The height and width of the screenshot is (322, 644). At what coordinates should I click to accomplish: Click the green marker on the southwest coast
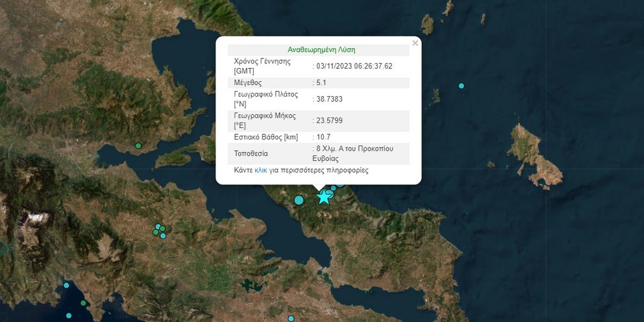coord(83,303)
